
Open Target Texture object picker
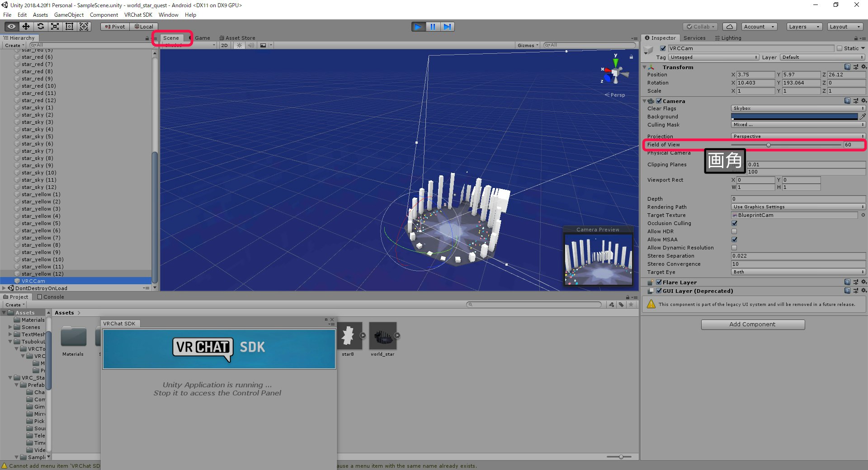tap(863, 215)
